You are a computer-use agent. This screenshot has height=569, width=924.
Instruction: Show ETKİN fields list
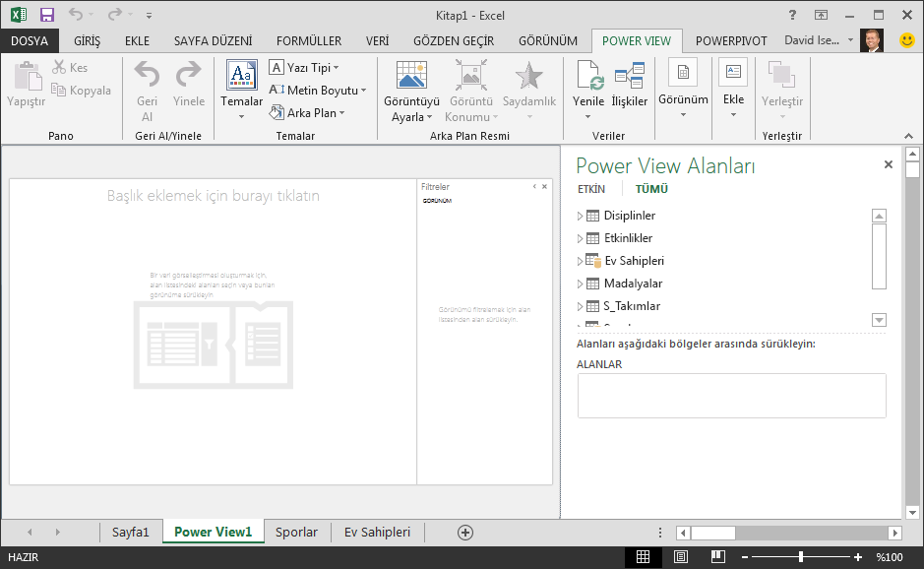click(x=591, y=189)
